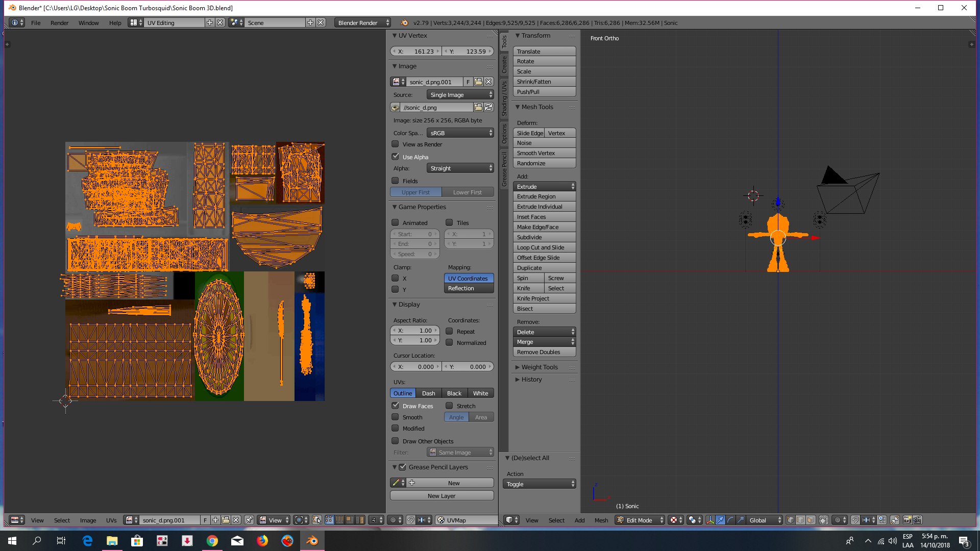
Task: Open the Alpha Straight dropdown
Action: point(460,168)
